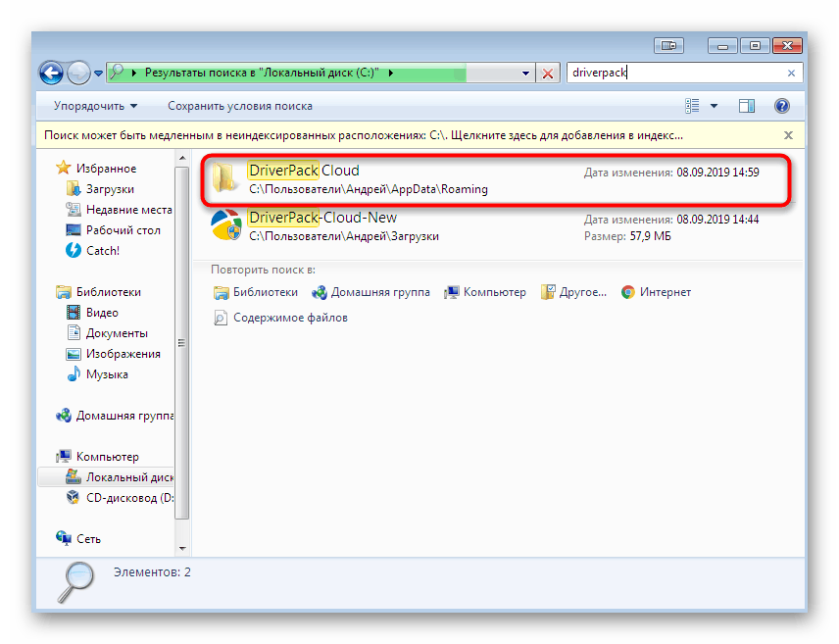
Task: Open Help with the question mark icon
Action: coord(782,106)
